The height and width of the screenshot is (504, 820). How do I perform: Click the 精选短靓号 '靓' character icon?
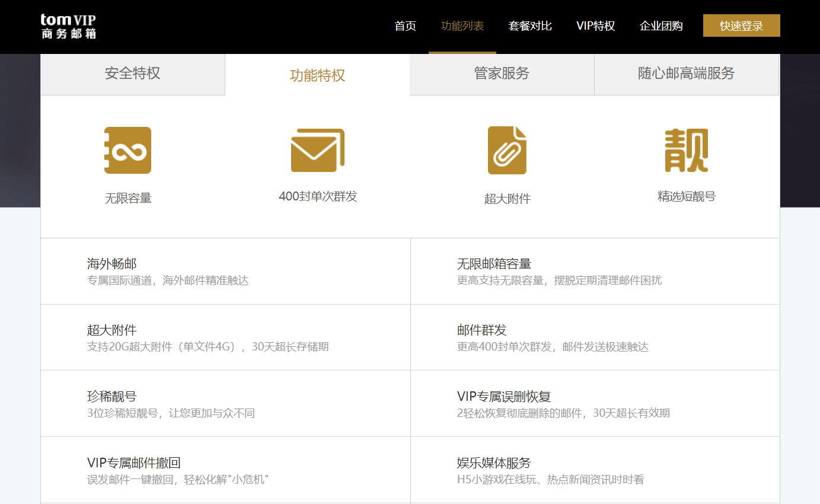point(686,150)
